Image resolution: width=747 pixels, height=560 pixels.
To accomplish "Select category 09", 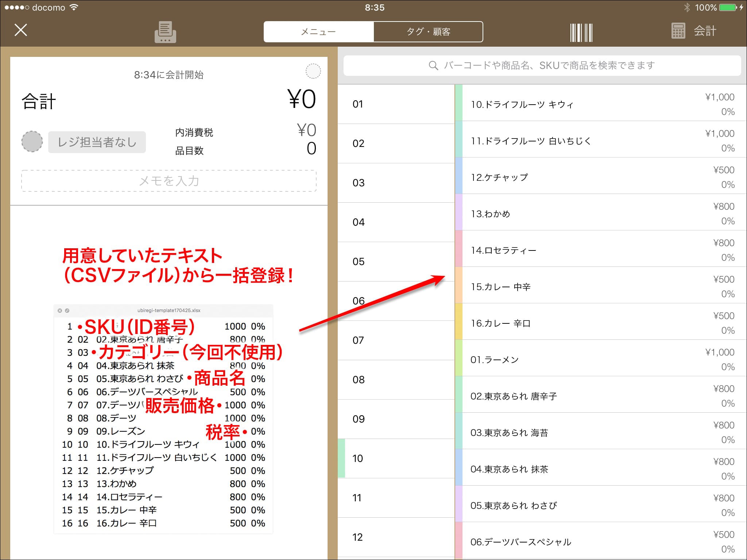I will coord(396,419).
